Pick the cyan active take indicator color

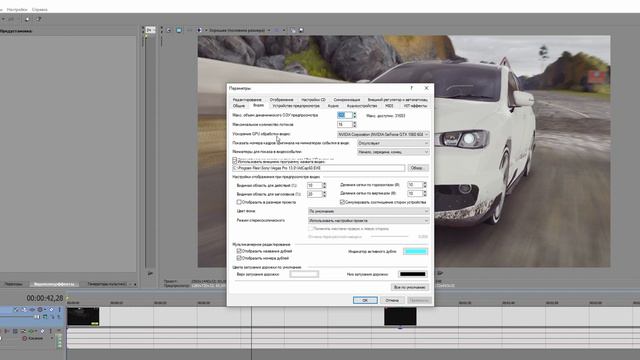416,251
